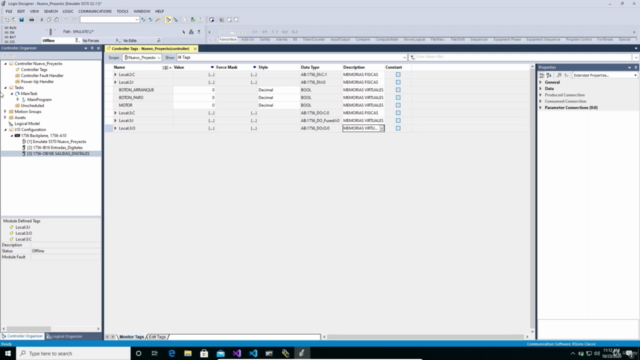The height and width of the screenshot is (360, 640).
Task: Toggle Constant checkbox for BOTON_PARO
Action: (x=398, y=98)
